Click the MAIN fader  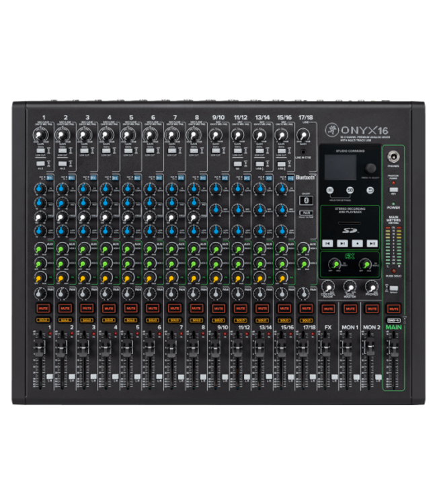[x=393, y=347]
